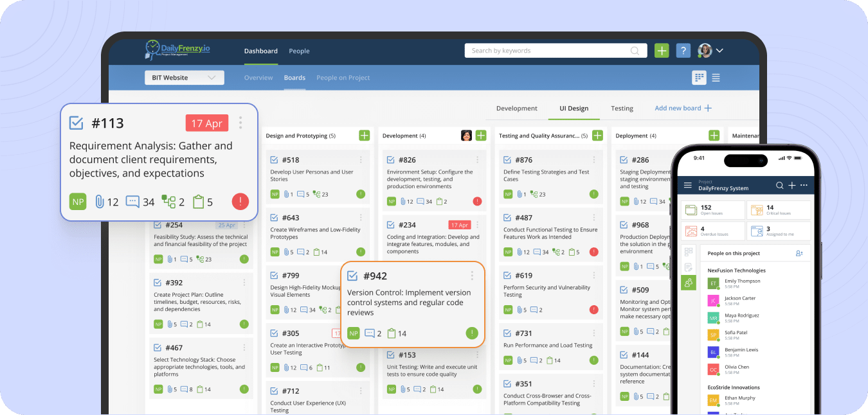Open more options dots in phone header

804,185
